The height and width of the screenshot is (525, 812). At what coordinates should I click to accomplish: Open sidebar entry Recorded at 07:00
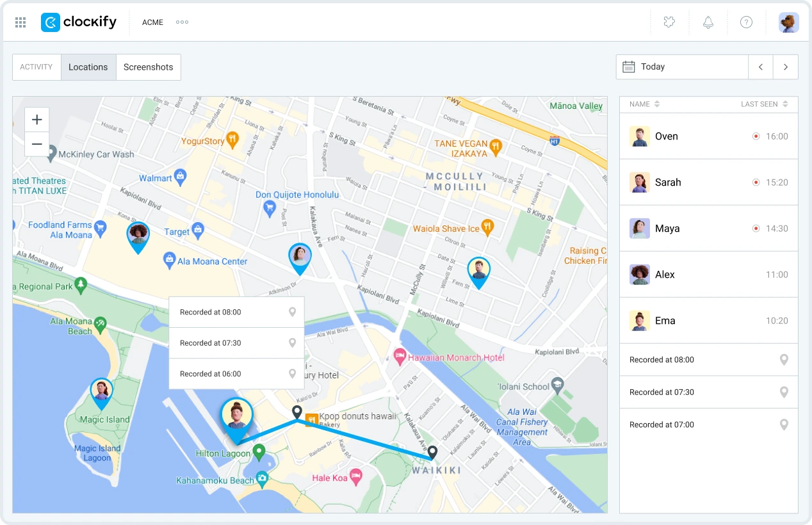pos(709,424)
